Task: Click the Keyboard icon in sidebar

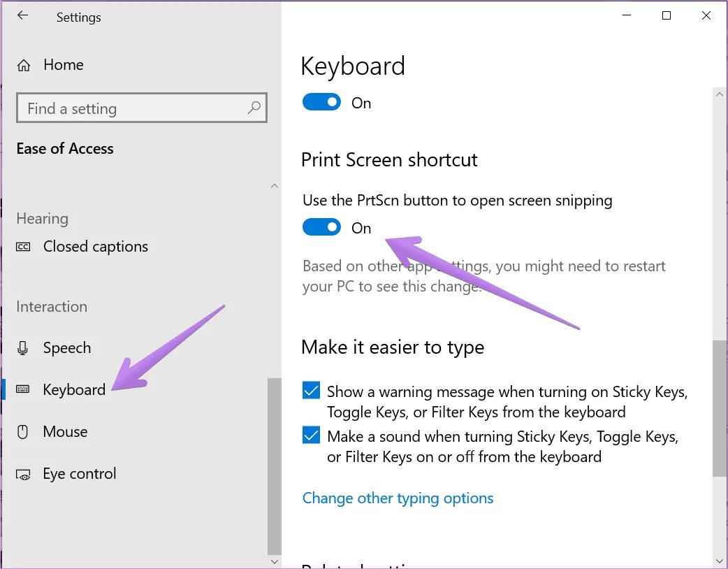Action: 24,390
